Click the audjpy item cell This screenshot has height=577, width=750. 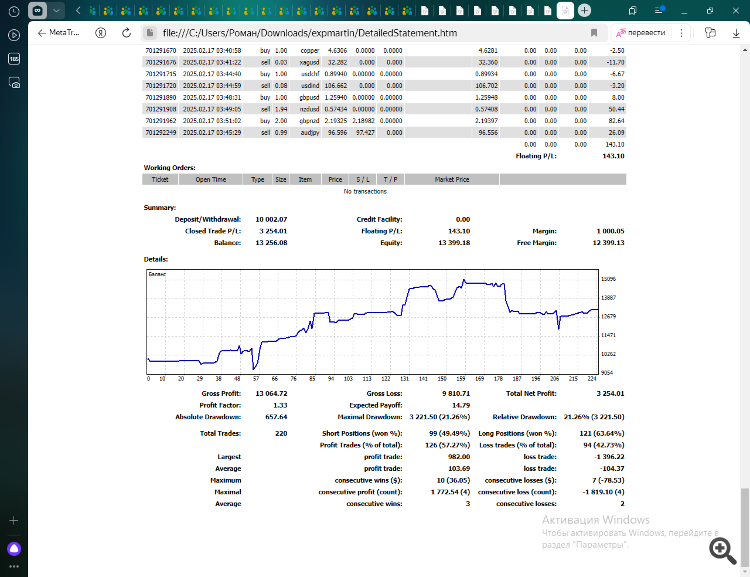tap(305, 133)
